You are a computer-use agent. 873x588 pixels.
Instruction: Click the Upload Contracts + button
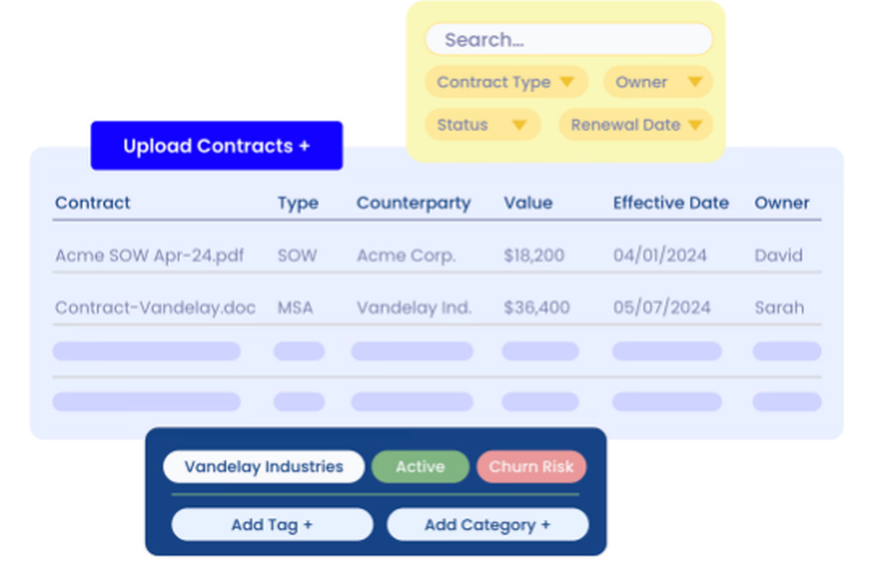click(x=217, y=146)
